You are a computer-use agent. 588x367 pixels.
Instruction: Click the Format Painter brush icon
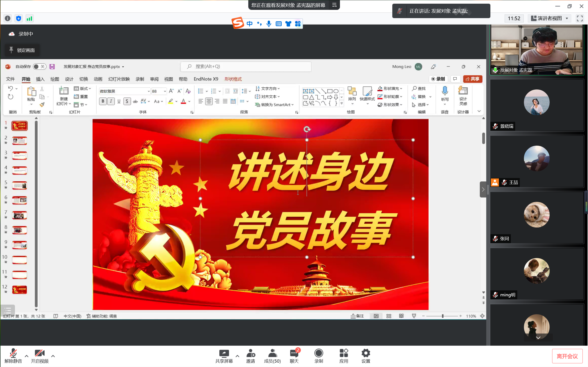coord(42,105)
